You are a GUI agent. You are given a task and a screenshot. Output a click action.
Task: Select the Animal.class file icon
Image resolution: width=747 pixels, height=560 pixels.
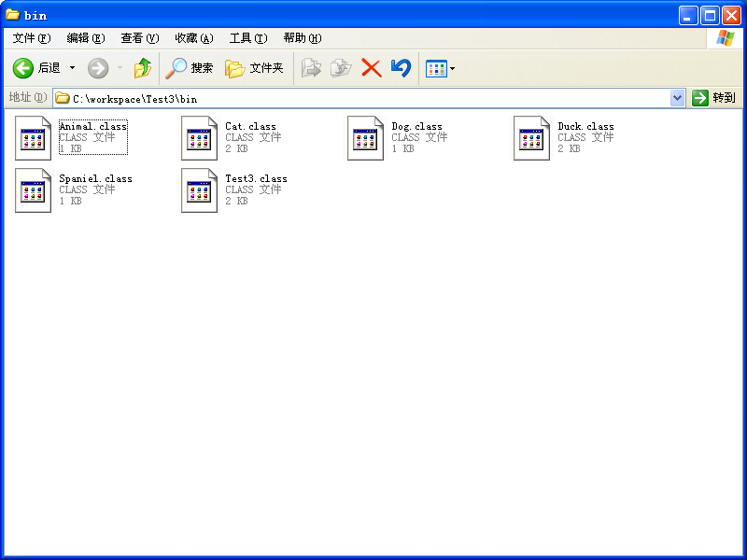tap(33, 138)
